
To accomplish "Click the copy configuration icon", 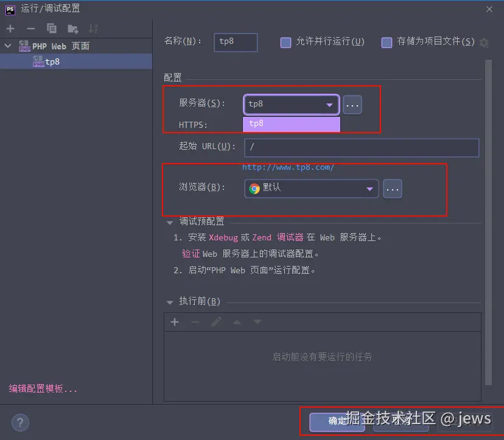I will [52, 29].
